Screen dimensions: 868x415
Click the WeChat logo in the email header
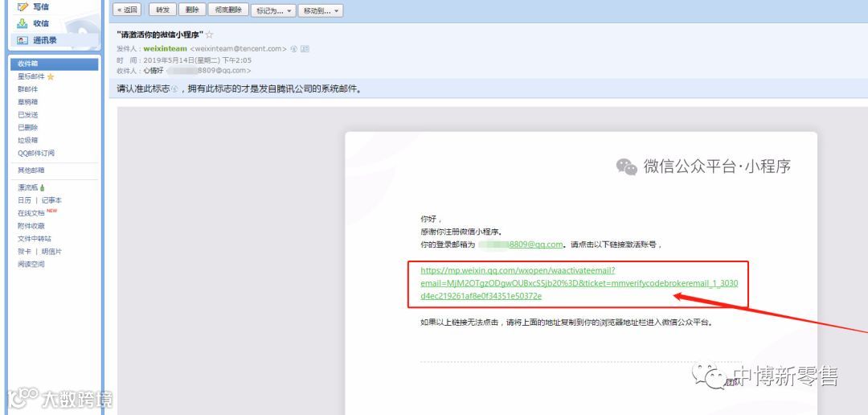627,166
